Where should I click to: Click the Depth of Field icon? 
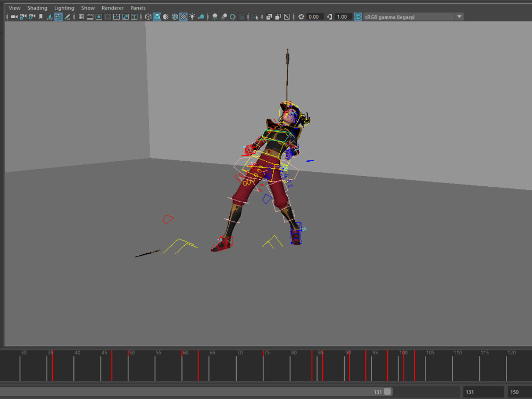pos(241,16)
